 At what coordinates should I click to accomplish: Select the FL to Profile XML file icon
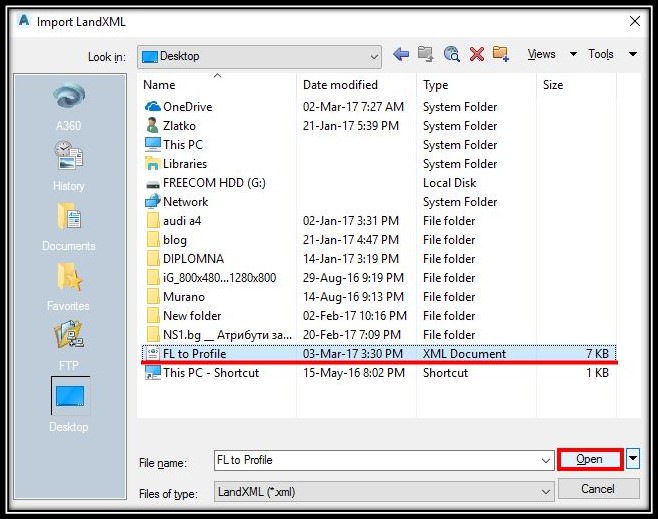point(153,353)
